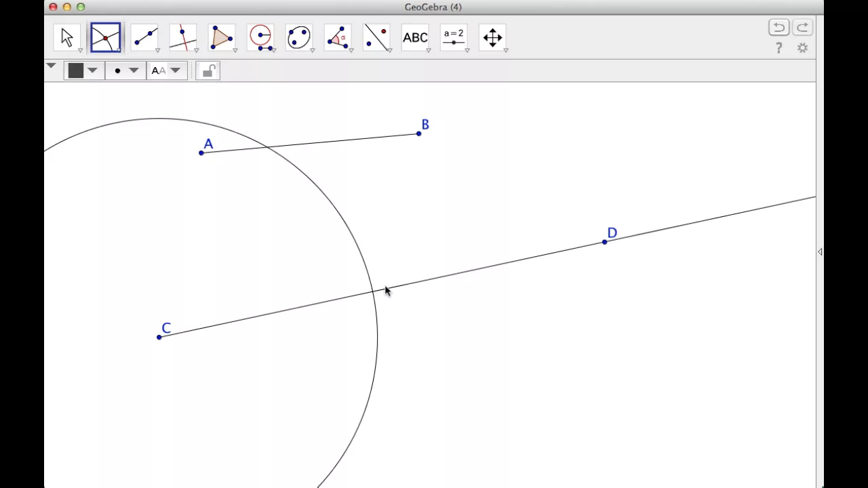Activate Move Graphics View tool

(x=492, y=37)
